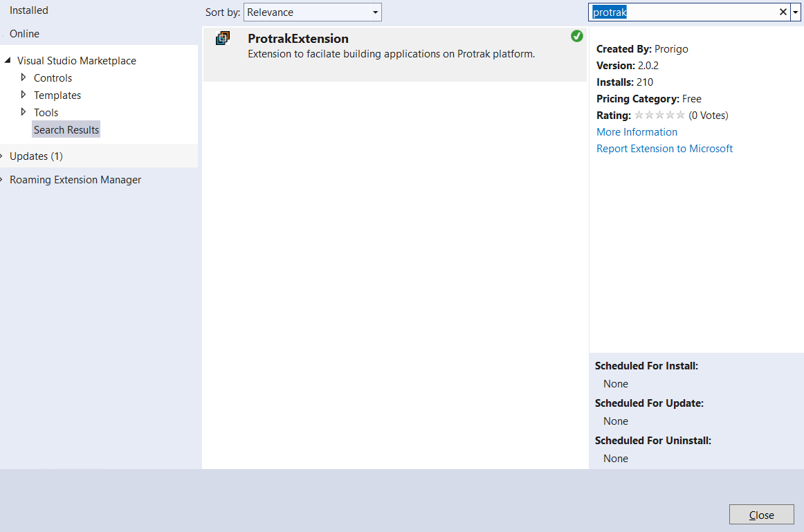Expand the Controls tree arrow

point(24,77)
